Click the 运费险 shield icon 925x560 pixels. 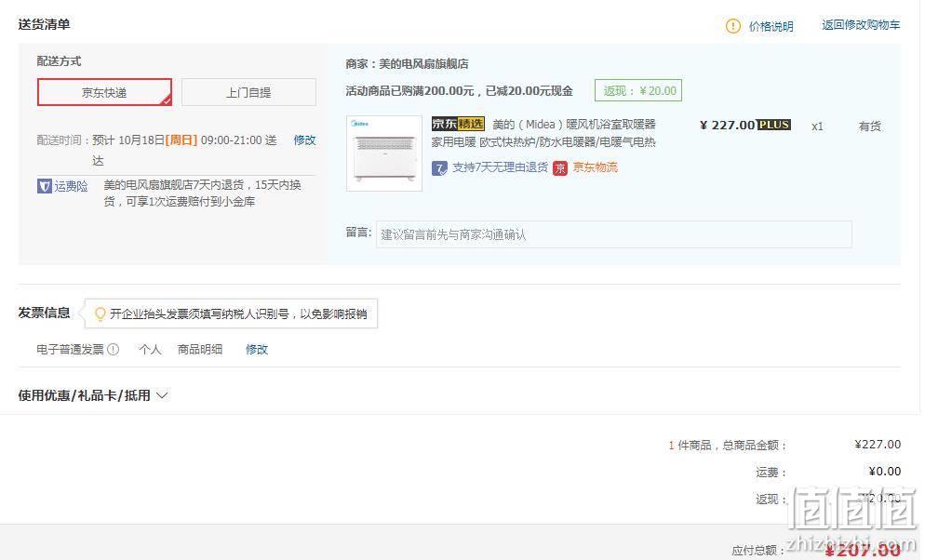(45, 186)
